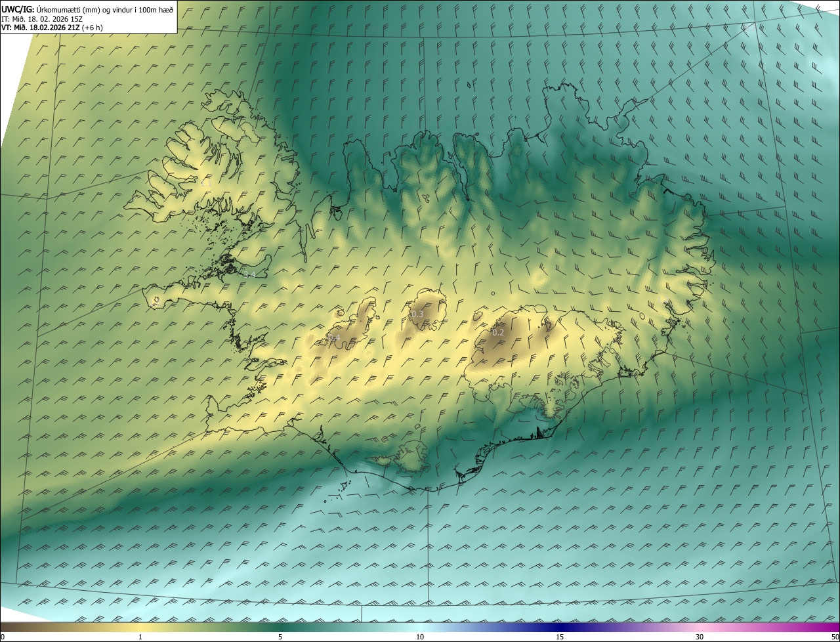This screenshot has height=642, width=840.
Task: Click the "0.3" contour value on the map
Action: [x=417, y=314]
